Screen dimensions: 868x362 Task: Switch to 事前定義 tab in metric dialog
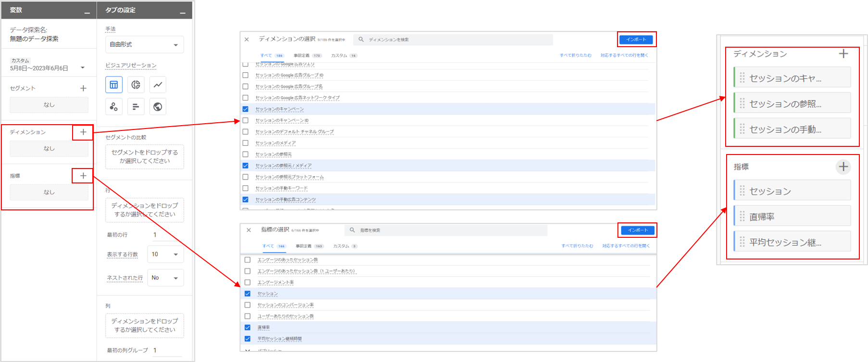309,246
